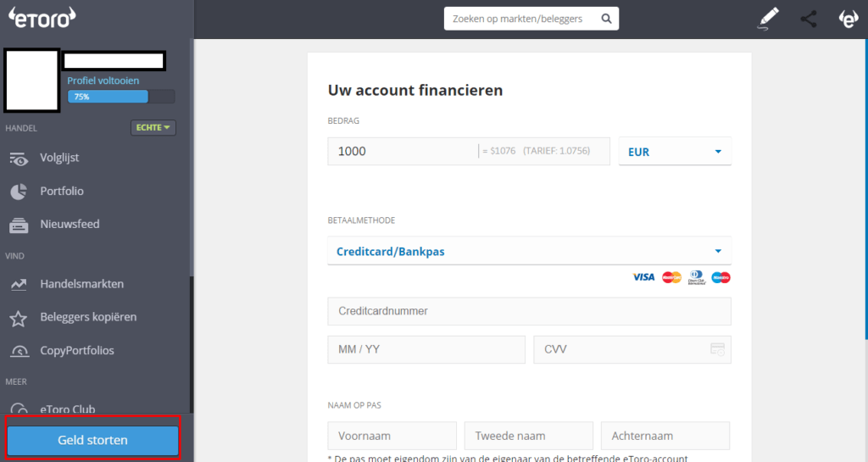Open the pencil write-post icon

pyautogui.click(x=768, y=19)
